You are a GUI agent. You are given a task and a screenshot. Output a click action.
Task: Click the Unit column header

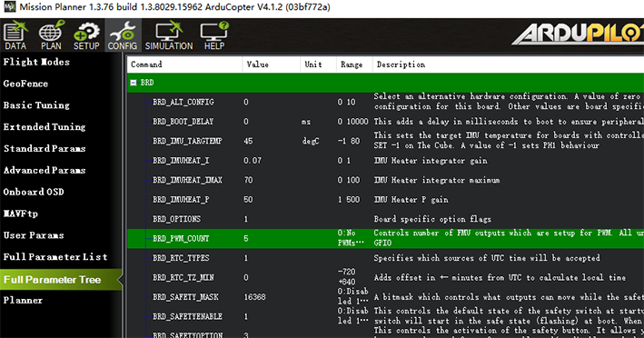click(318, 65)
